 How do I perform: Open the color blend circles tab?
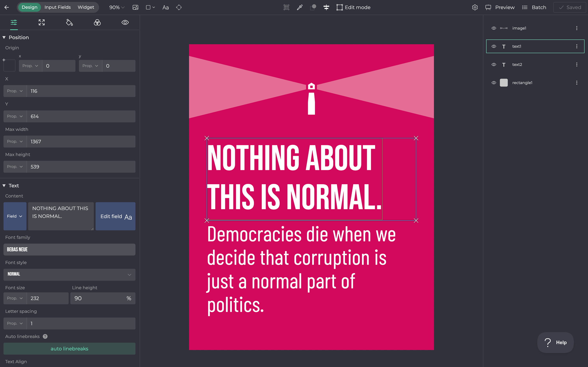click(97, 23)
